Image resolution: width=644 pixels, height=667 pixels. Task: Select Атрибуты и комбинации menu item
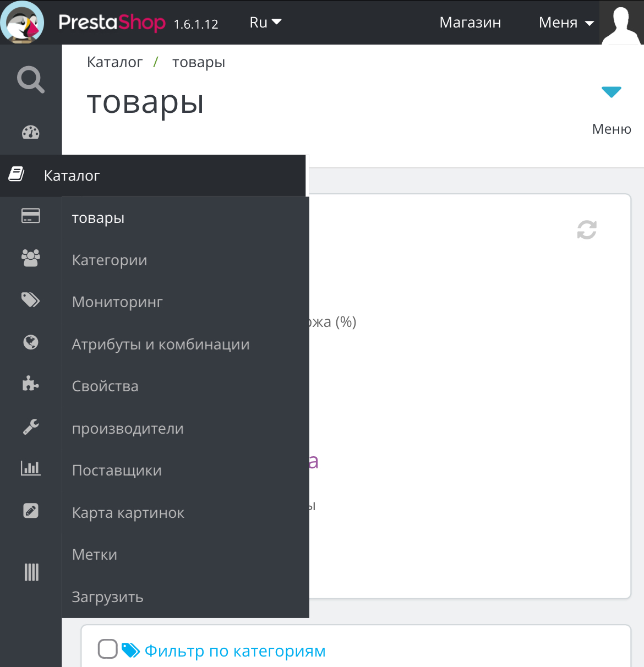[x=161, y=345]
